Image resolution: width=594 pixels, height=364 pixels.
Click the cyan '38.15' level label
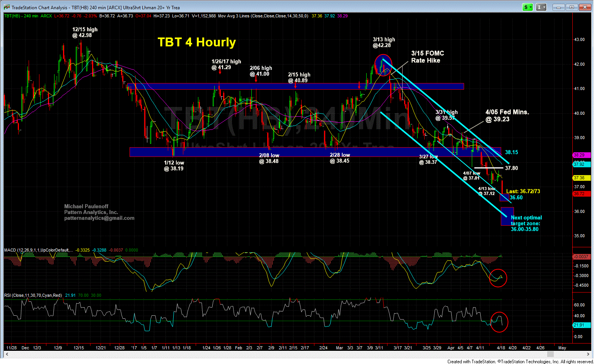click(511, 152)
